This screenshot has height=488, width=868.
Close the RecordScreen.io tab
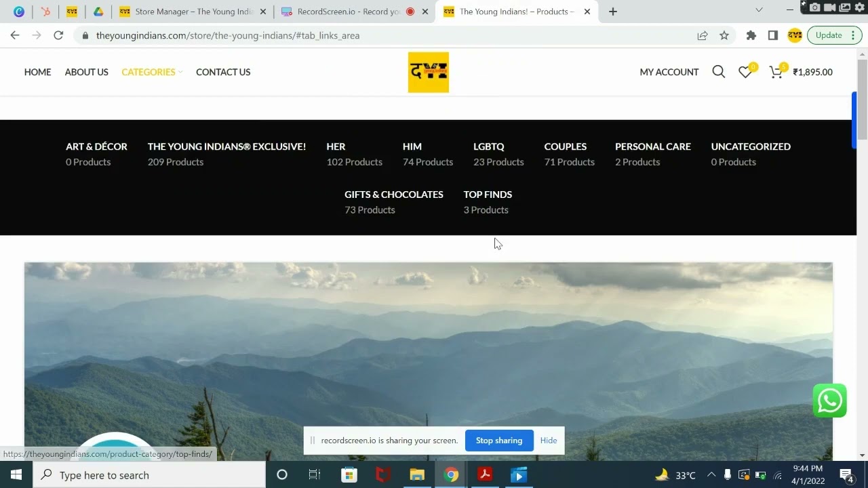(x=425, y=12)
